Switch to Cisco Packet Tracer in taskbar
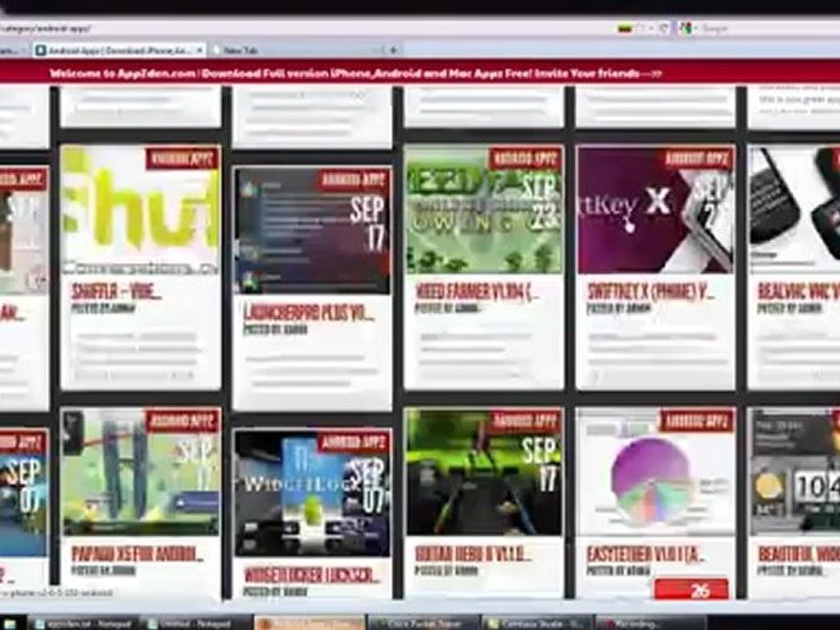The height and width of the screenshot is (630, 840). (x=422, y=624)
